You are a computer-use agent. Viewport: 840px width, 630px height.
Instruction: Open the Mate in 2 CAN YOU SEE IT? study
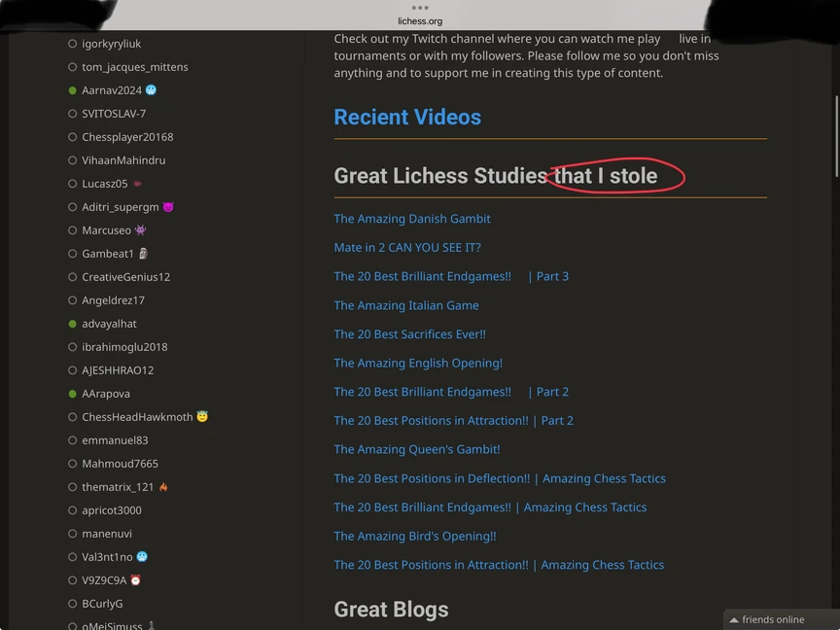pos(407,248)
